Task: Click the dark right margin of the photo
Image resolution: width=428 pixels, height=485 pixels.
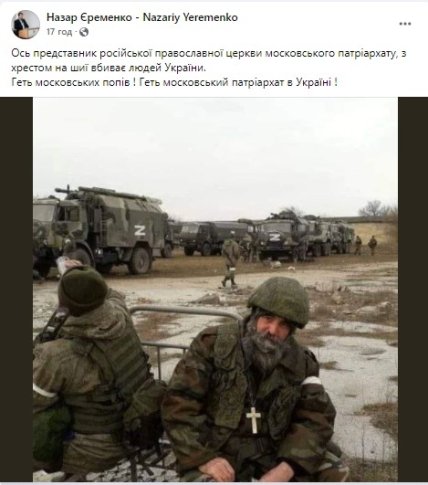Action: point(413,289)
